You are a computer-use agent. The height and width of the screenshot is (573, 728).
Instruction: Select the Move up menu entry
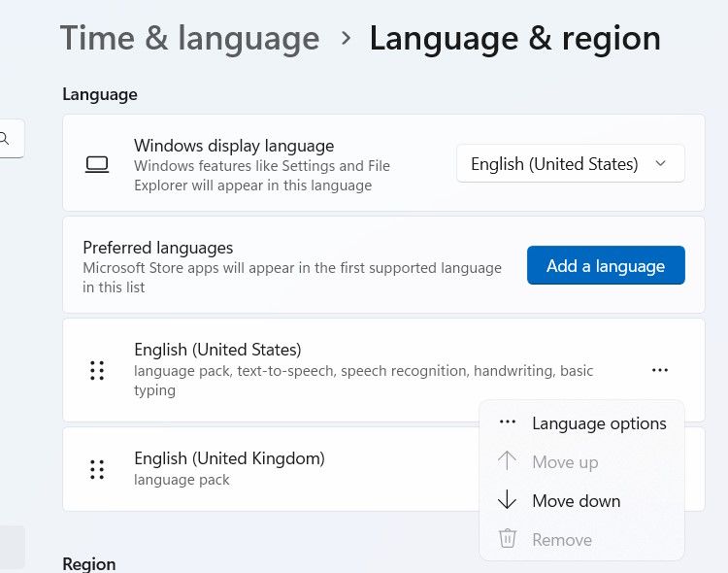click(x=565, y=462)
